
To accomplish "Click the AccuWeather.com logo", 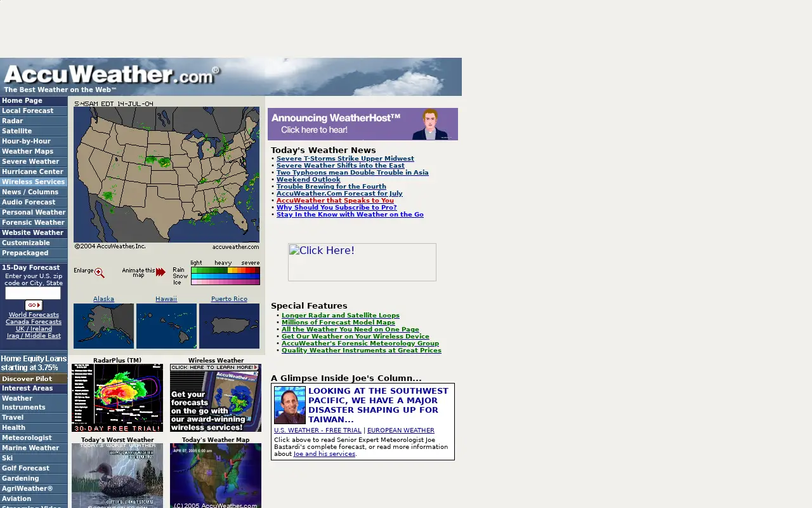I will click(x=112, y=75).
